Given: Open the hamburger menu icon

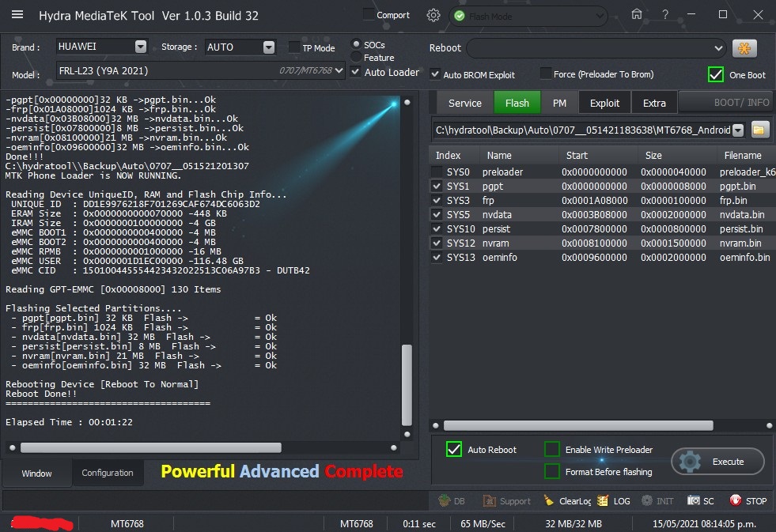Looking at the screenshot, I should click(x=17, y=15).
